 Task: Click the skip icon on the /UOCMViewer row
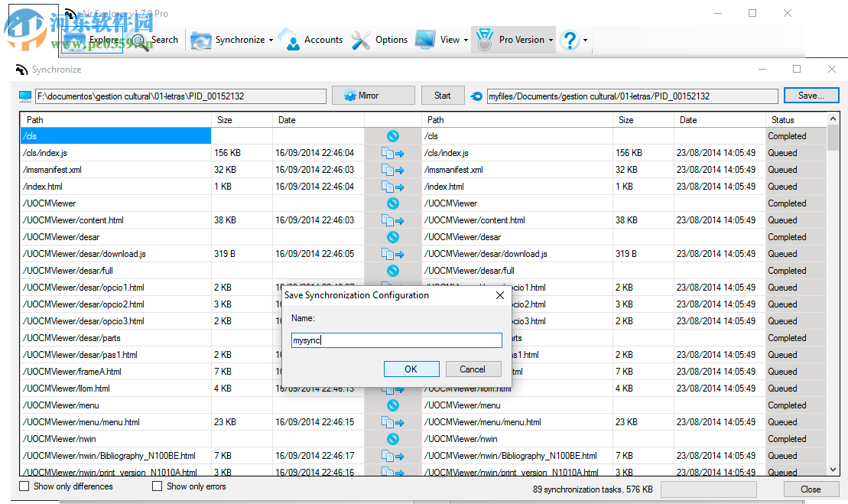point(393,203)
